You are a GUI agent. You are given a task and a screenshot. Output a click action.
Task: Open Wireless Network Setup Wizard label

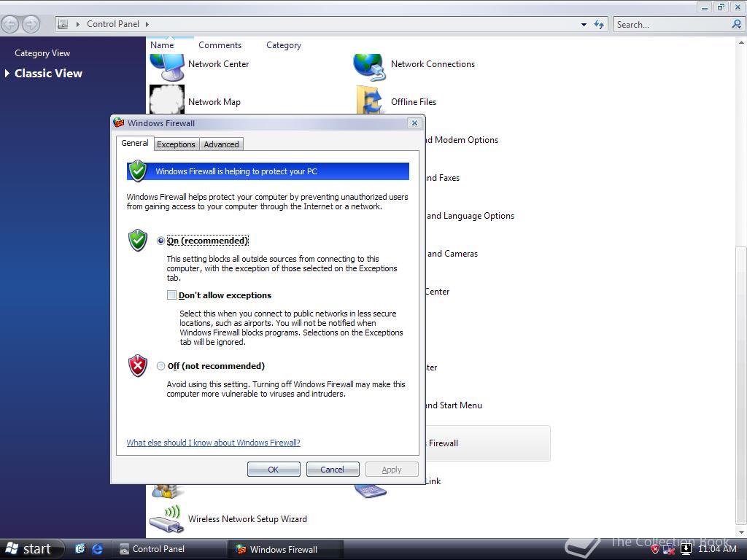point(247,519)
